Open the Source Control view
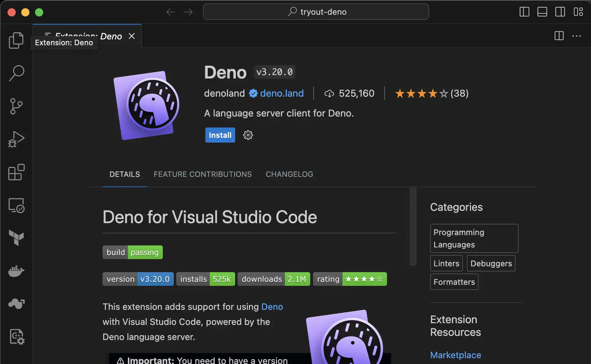Screen dimensions: 591x364 click(x=16, y=106)
